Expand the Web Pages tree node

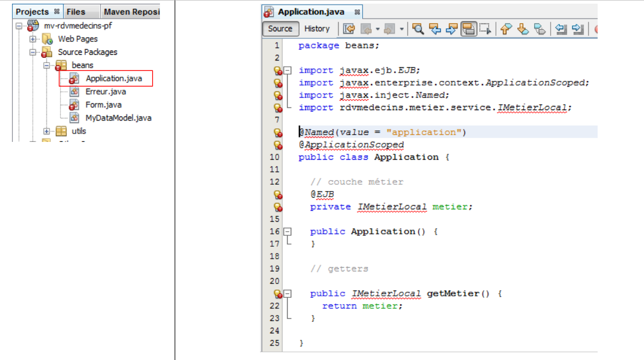33,39
